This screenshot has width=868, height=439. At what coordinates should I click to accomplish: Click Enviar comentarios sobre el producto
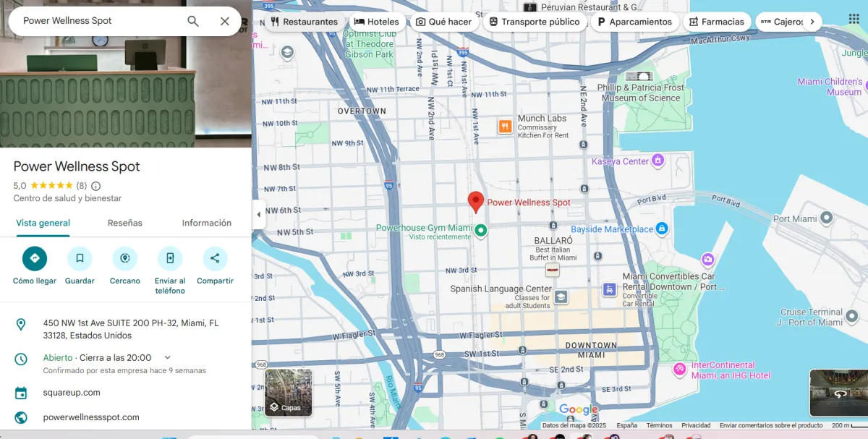click(771, 426)
